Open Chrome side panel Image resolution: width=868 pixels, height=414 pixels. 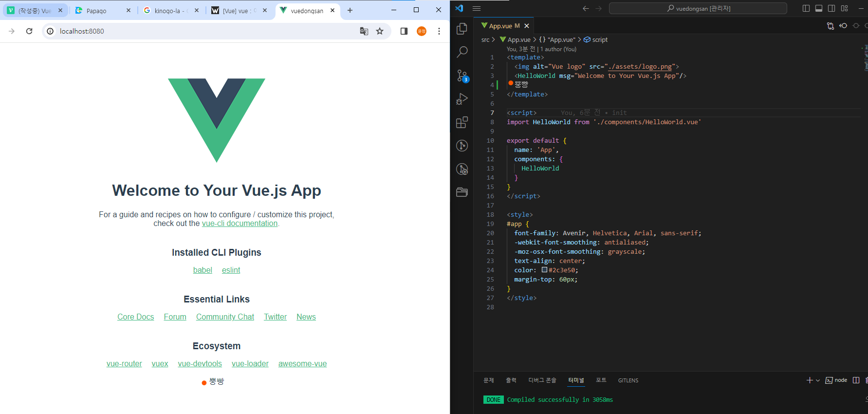[x=404, y=31]
